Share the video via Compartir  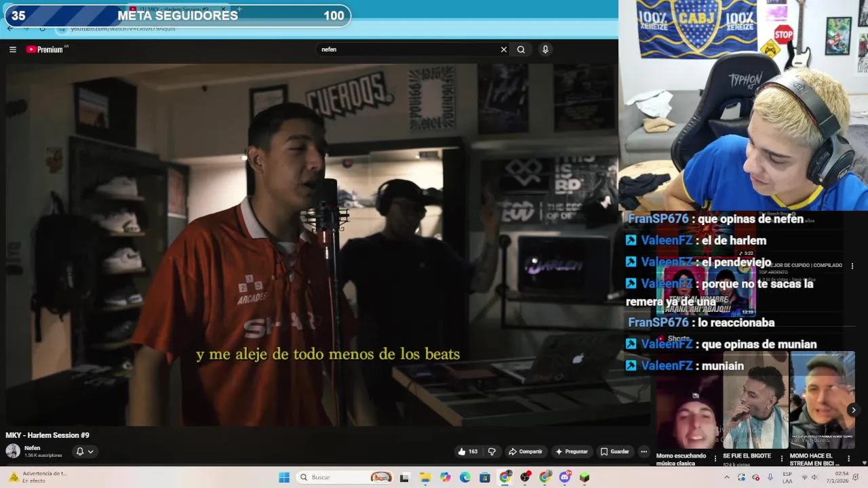coord(526,451)
